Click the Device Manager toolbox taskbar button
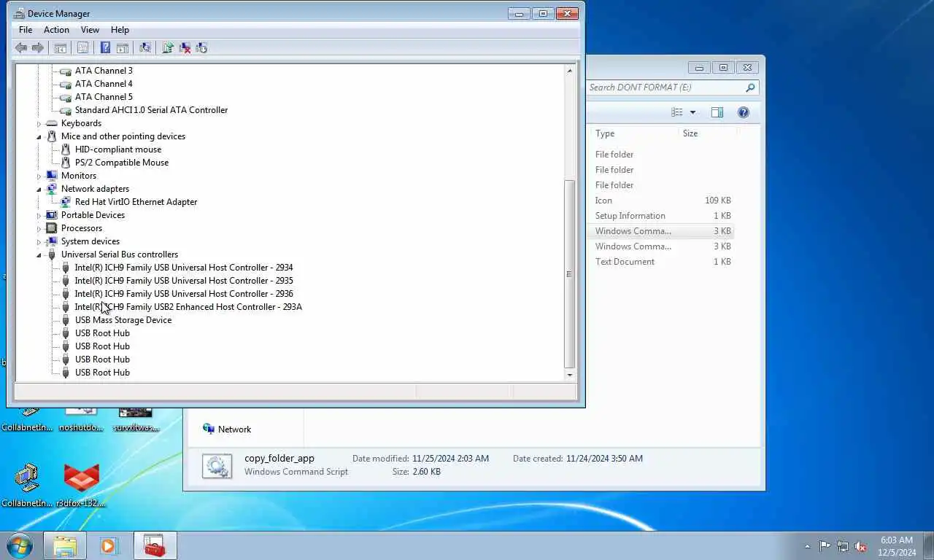Image resolution: width=934 pixels, height=560 pixels. point(155,545)
